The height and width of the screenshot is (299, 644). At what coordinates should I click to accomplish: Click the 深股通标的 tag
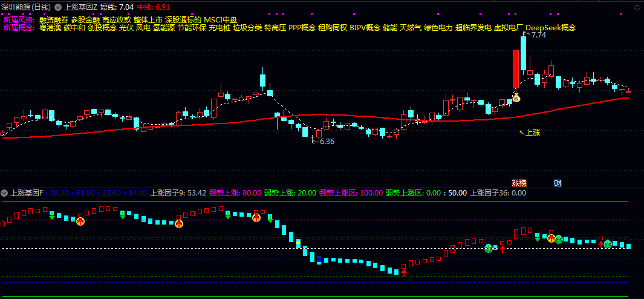(x=183, y=20)
